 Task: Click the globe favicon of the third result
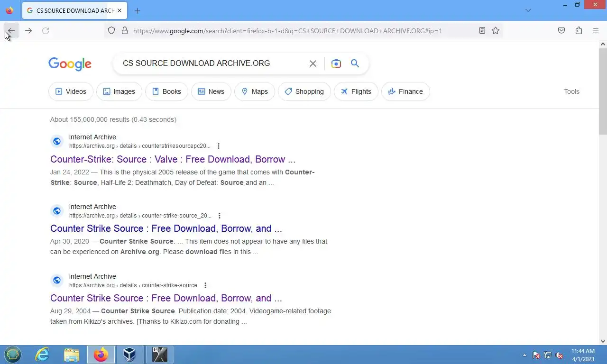(57, 281)
